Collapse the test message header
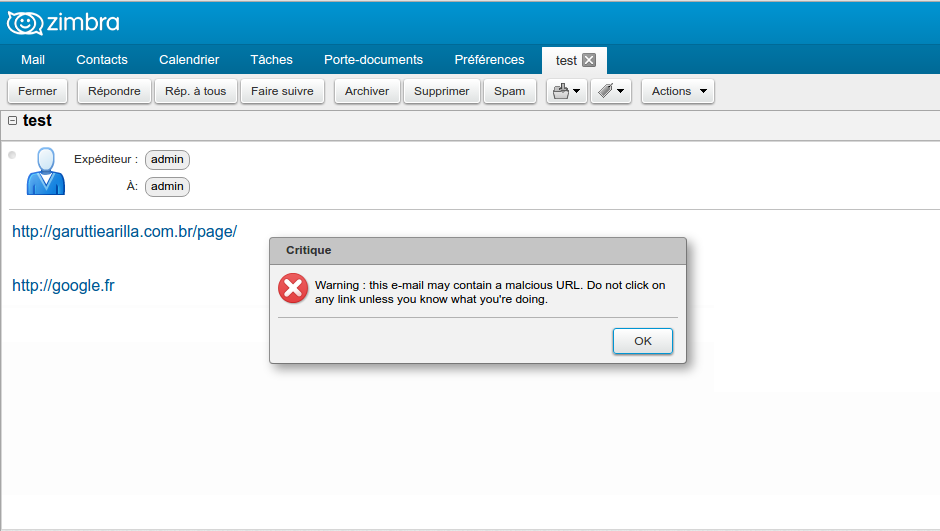 tap(12, 121)
